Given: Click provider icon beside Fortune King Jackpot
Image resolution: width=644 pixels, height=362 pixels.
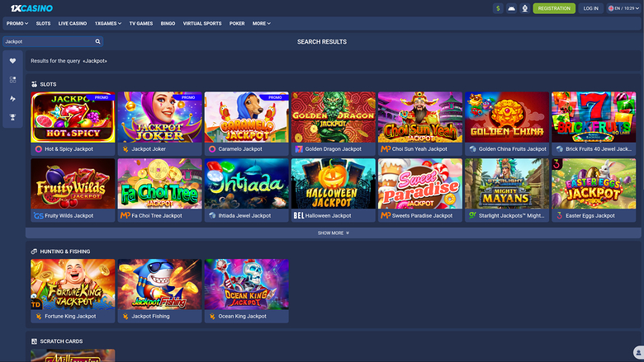Looking at the screenshot, I should (x=39, y=317).
